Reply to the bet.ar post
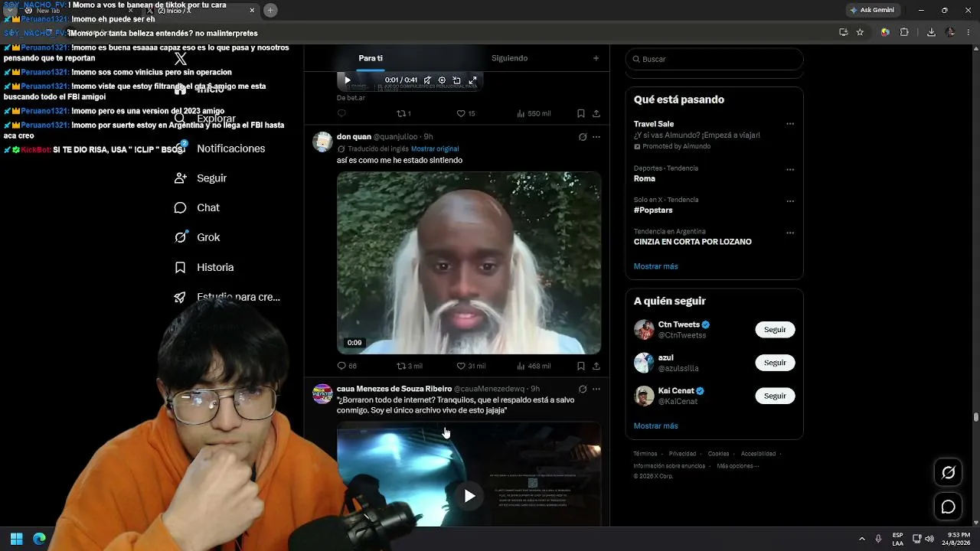Image resolution: width=980 pixels, height=551 pixels. pyautogui.click(x=341, y=113)
